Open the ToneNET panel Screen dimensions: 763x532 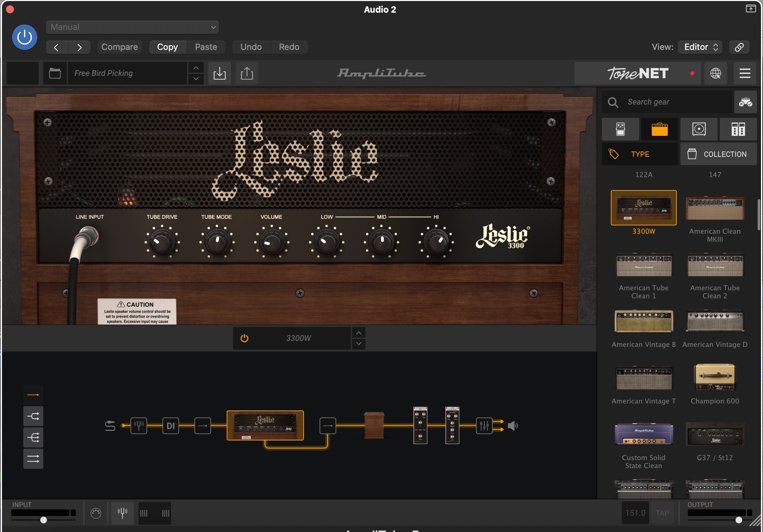click(x=638, y=73)
